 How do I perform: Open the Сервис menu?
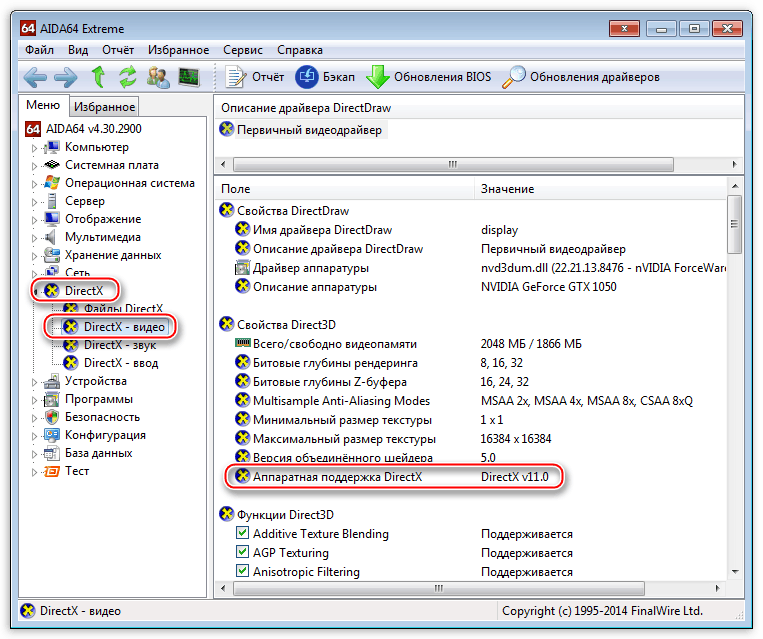click(243, 50)
